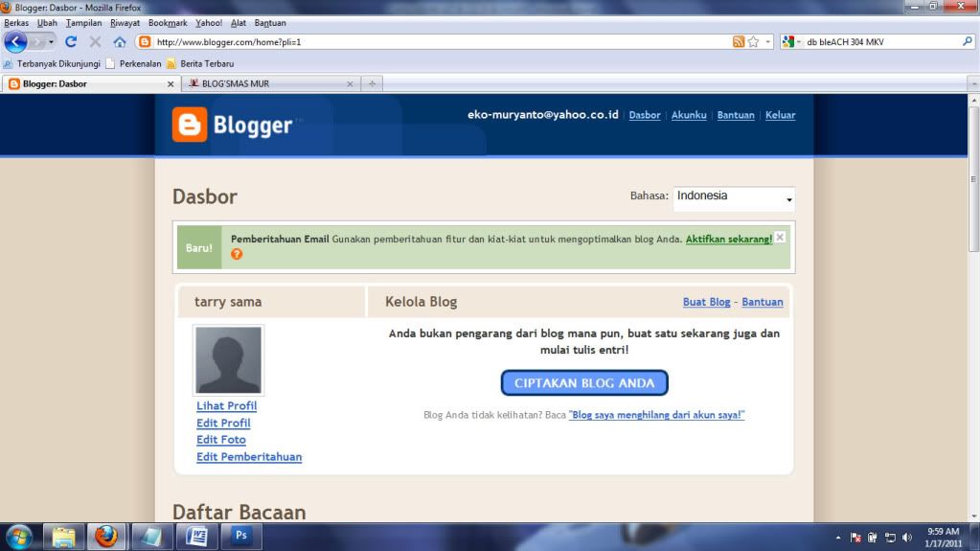Click the page vertical scrollbar thumb
The image size is (980, 551).
click(973, 178)
